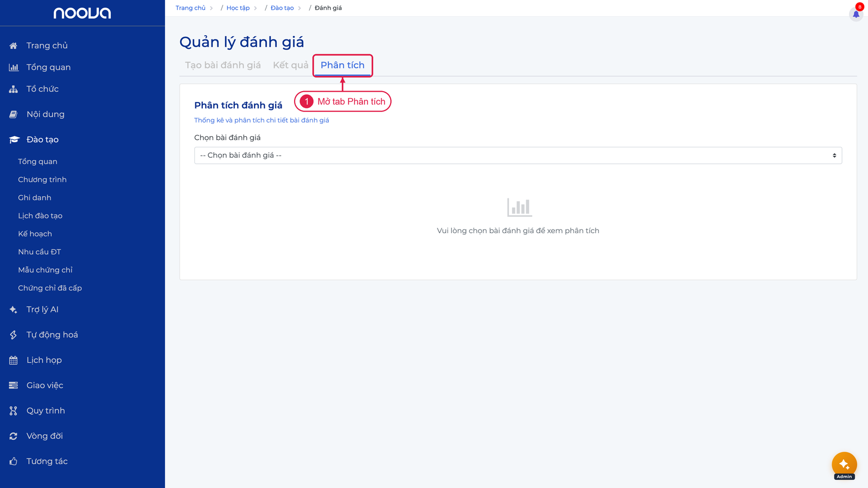Open Kế hoạch submenu item
Screen dimensions: 868x488
[35, 234]
